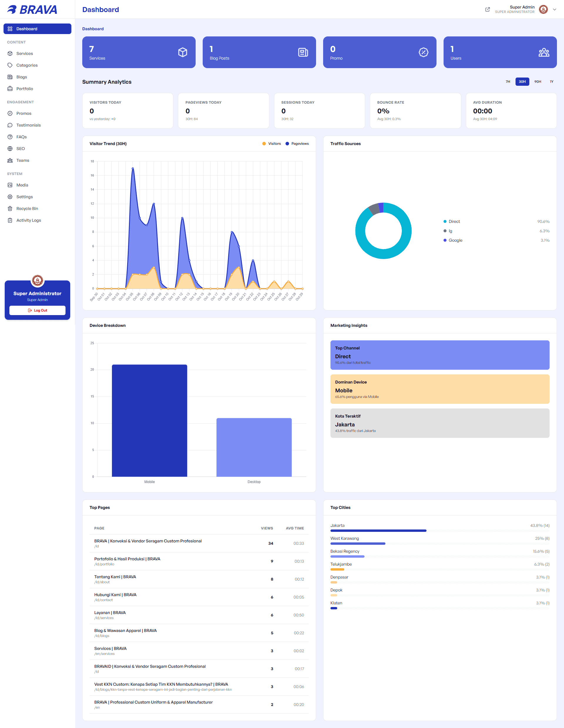
Task: Open the Promo summary card
Action: point(380,52)
